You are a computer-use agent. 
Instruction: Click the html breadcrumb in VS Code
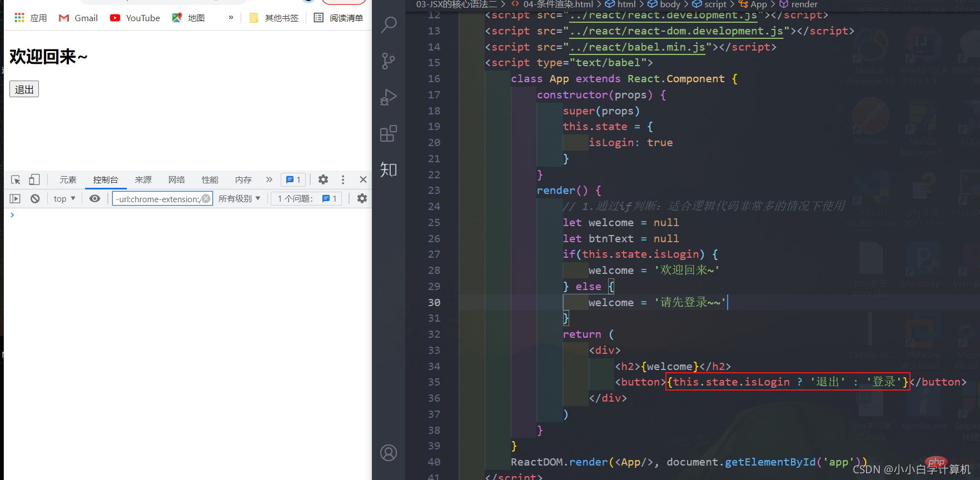click(x=621, y=4)
